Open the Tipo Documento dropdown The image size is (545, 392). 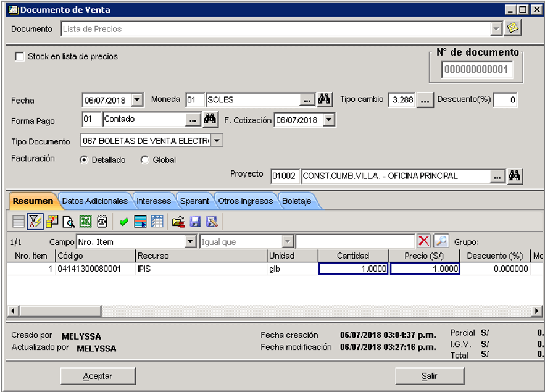click(x=217, y=141)
